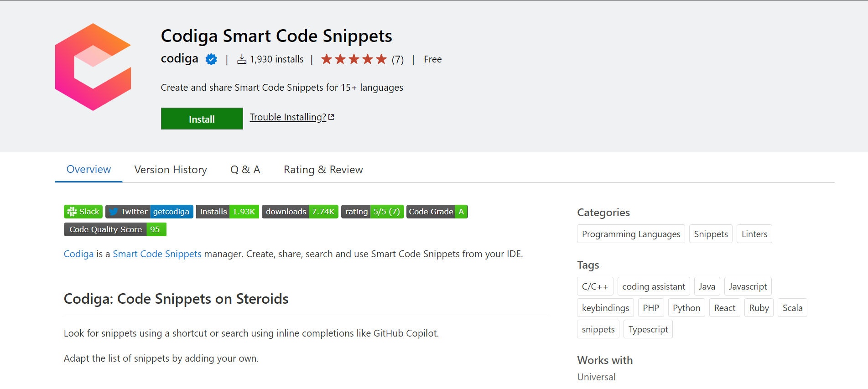Click the five-star rating stars
This screenshot has height=389, width=868.
point(354,59)
